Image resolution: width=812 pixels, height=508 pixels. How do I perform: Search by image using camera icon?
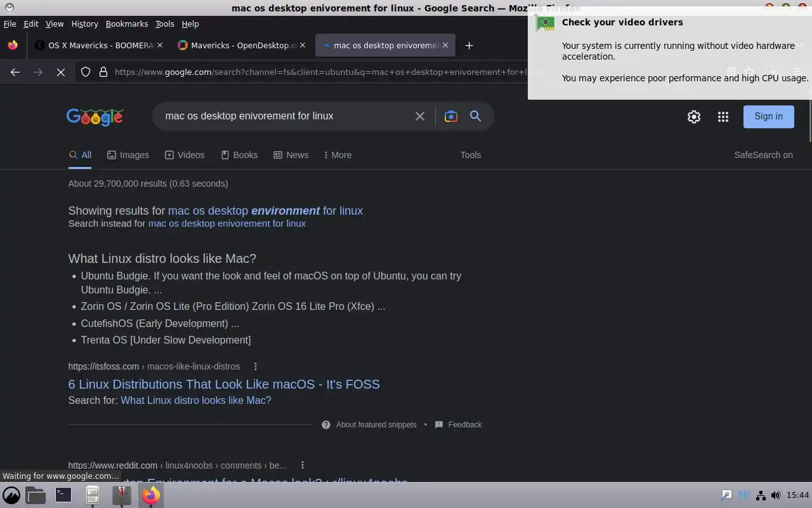451,116
